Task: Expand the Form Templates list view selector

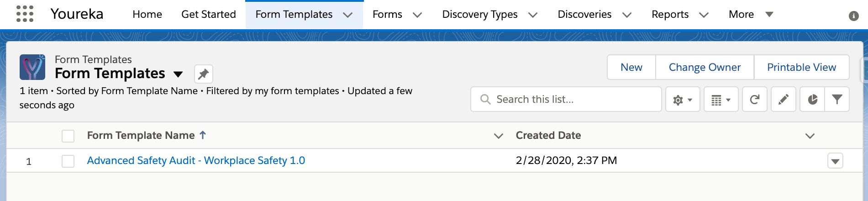Action: (x=178, y=74)
